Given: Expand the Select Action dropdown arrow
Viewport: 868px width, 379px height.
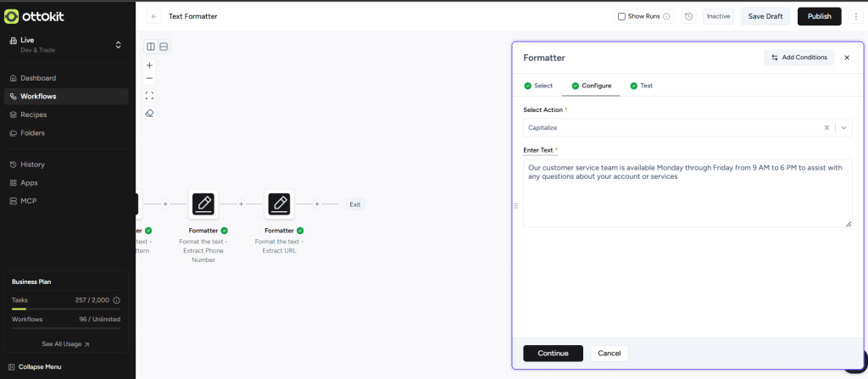Looking at the screenshot, I should coord(843,128).
